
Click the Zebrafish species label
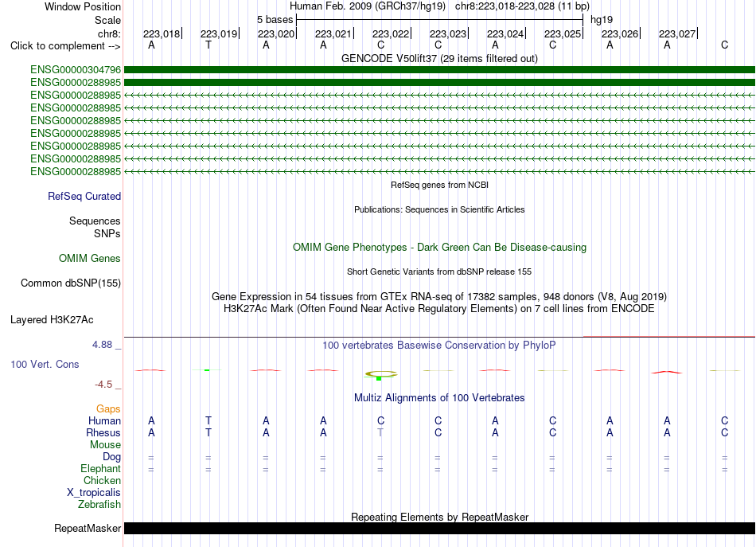[99, 505]
